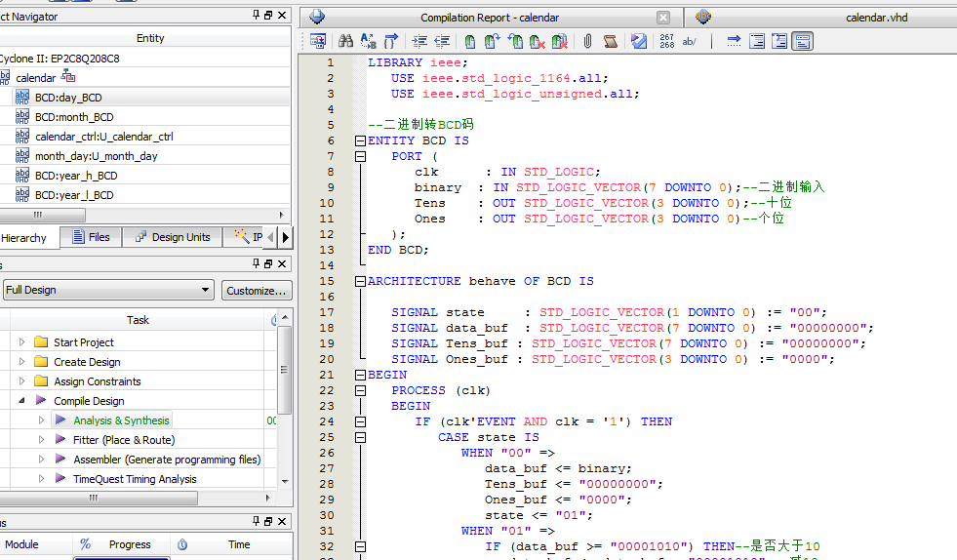Click the decrease indent icon
The width and height of the screenshot is (957, 560).
point(442,42)
